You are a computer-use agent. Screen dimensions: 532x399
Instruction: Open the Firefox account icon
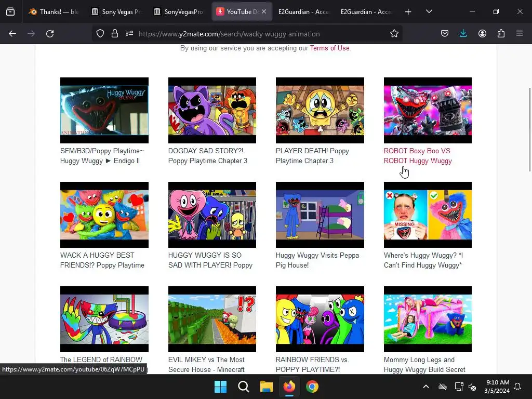point(482,34)
